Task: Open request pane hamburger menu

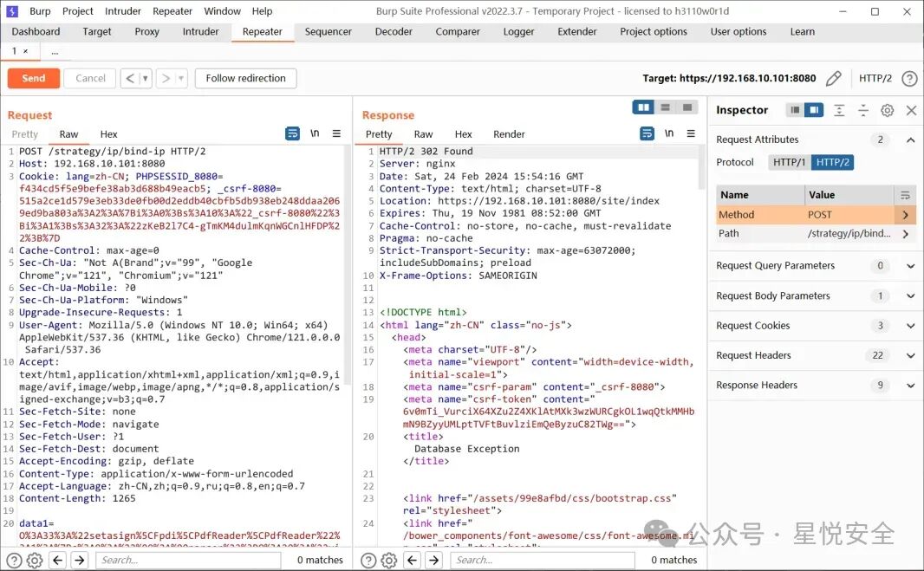Action: tap(336, 133)
